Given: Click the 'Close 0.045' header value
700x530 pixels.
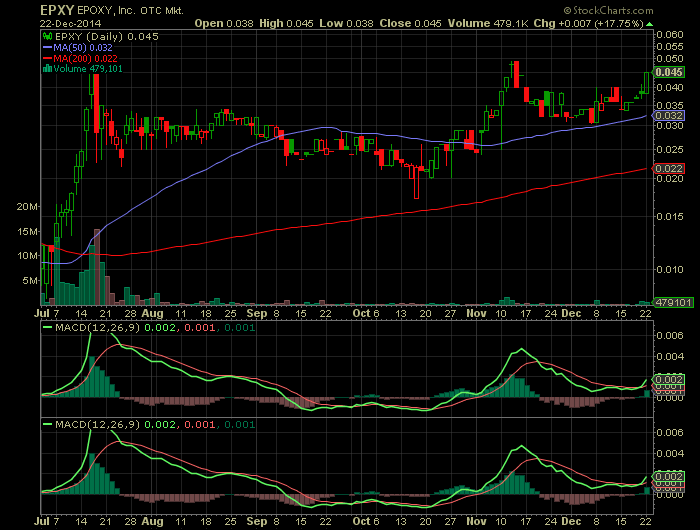Looking at the screenshot, I should click(410, 24).
